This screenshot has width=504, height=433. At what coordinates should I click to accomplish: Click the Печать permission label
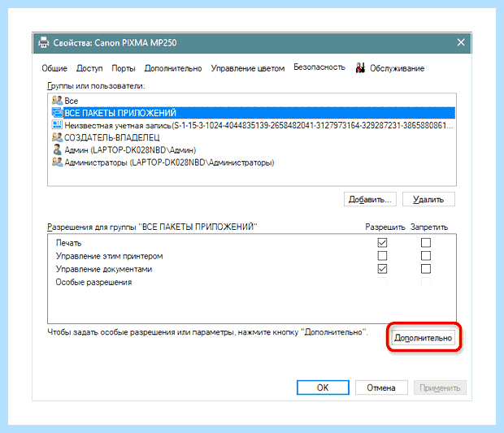[x=68, y=243]
